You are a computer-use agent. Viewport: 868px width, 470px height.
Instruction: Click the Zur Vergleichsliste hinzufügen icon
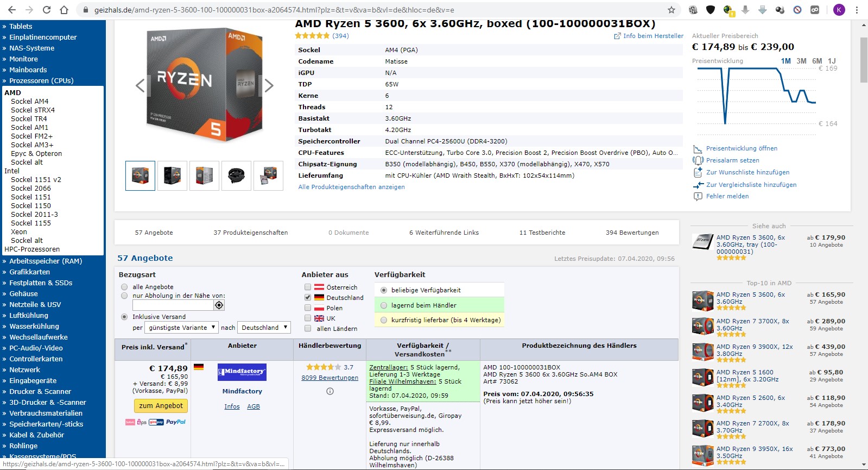pyautogui.click(x=698, y=185)
